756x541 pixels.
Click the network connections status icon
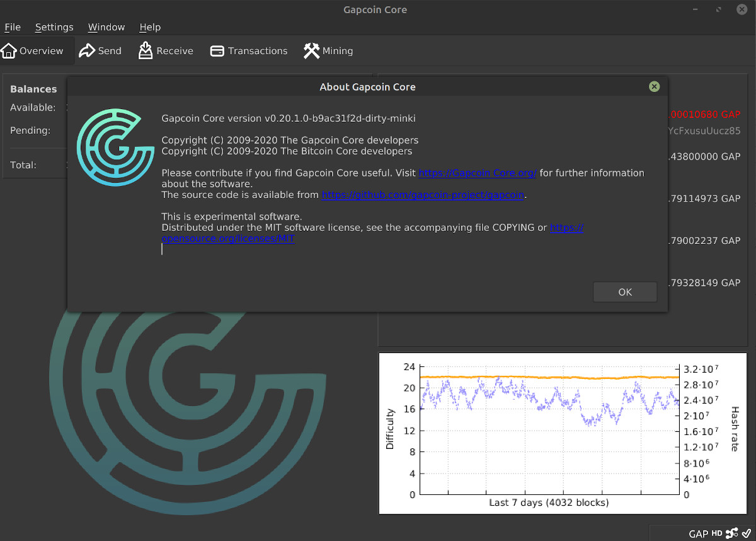[x=731, y=533]
